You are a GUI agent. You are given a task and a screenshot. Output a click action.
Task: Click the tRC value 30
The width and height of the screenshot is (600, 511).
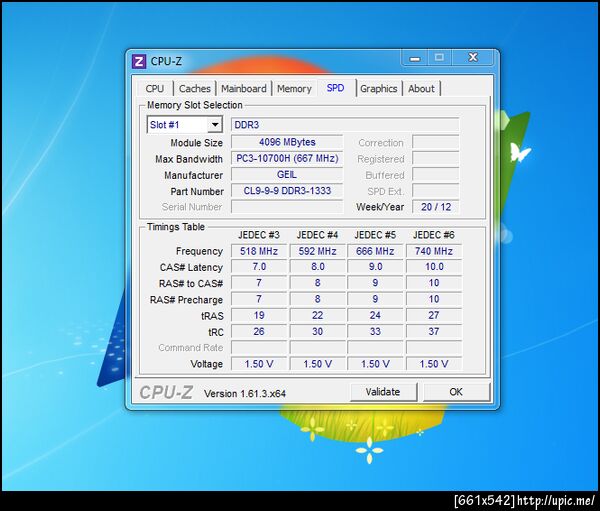317,331
